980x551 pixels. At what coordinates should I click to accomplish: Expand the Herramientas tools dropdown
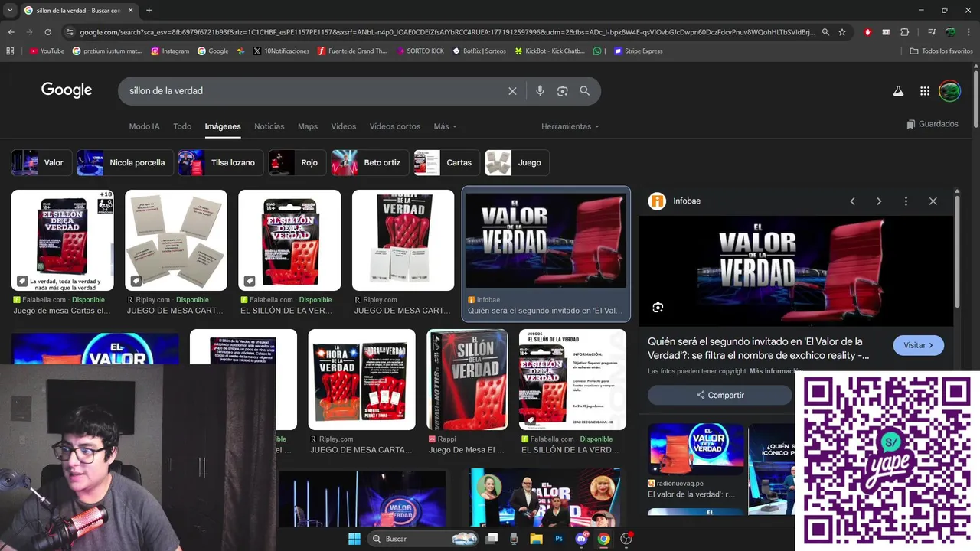570,126
